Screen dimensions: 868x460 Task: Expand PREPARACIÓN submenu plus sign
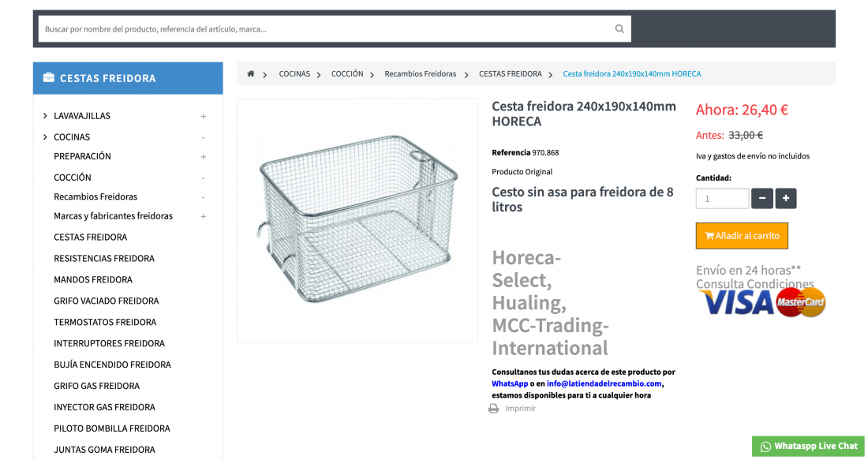(203, 157)
